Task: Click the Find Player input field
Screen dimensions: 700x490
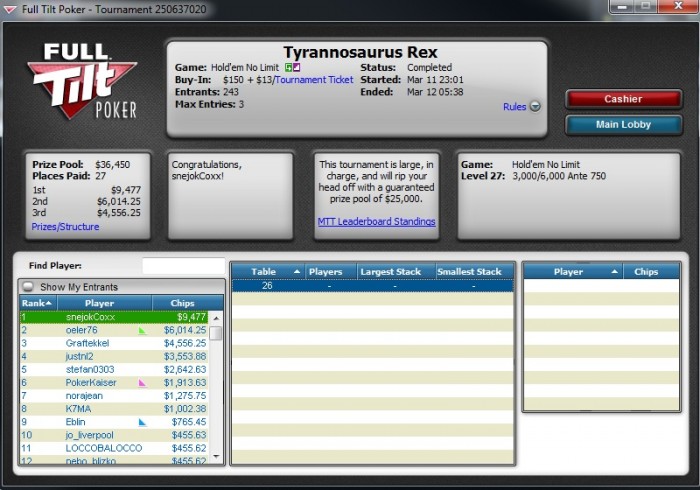Action: click(183, 266)
